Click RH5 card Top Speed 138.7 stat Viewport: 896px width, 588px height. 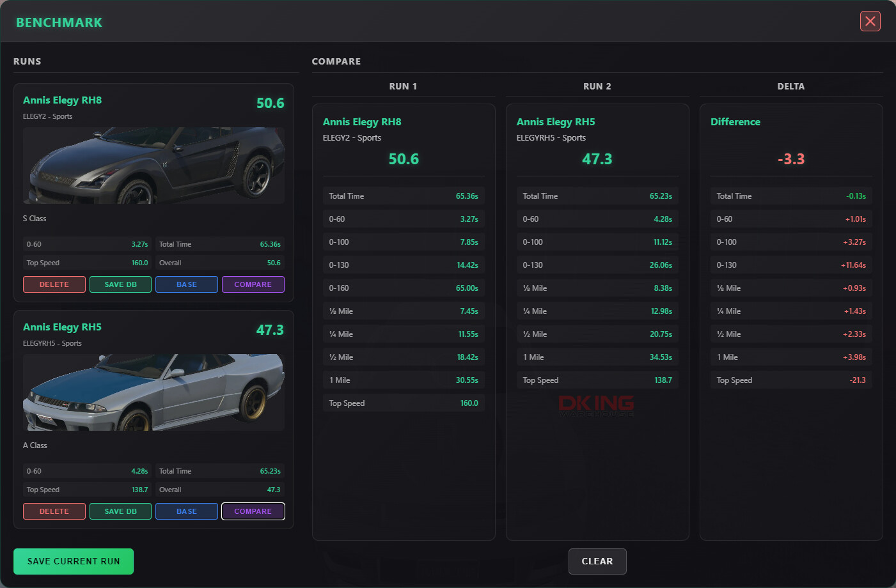87,490
